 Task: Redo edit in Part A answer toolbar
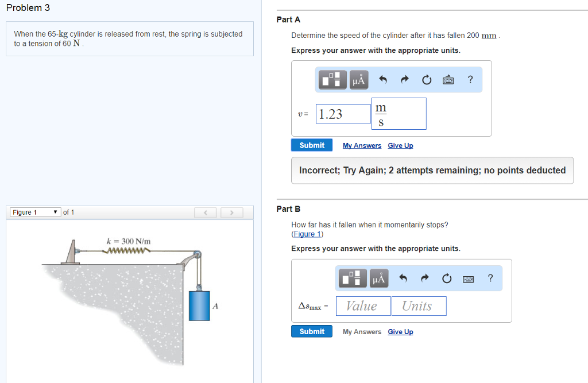[404, 80]
